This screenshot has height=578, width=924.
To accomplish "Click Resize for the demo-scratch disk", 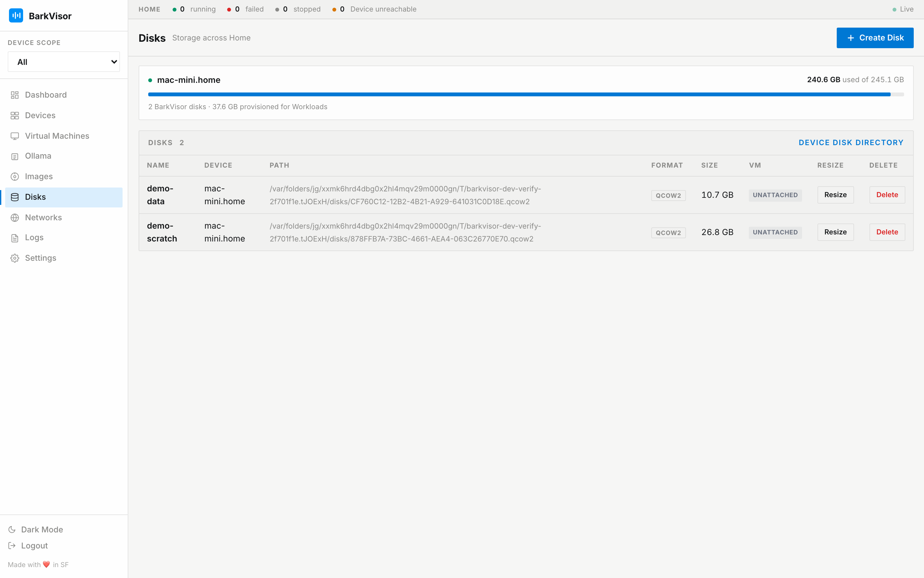I will [835, 232].
